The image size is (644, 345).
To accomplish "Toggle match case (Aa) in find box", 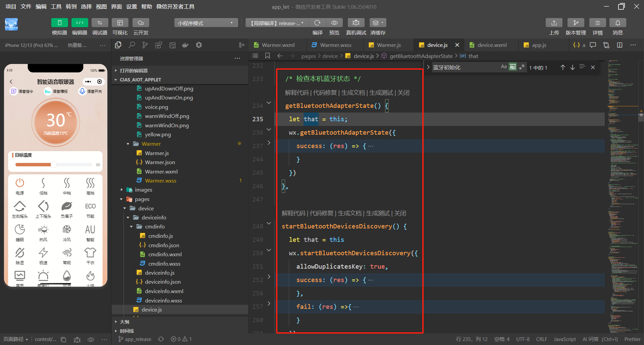I will pos(503,67).
